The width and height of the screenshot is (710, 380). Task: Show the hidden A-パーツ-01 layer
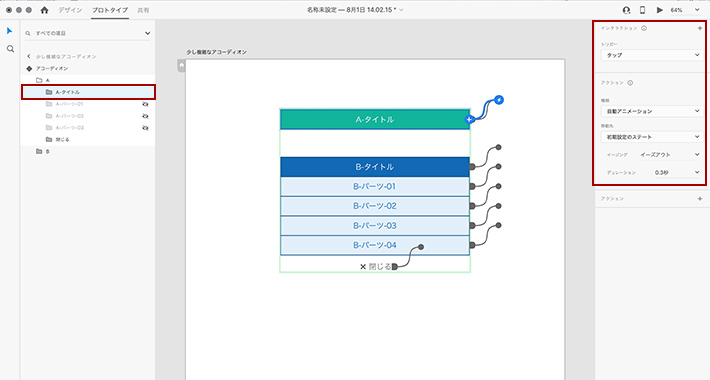click(145, 104)
